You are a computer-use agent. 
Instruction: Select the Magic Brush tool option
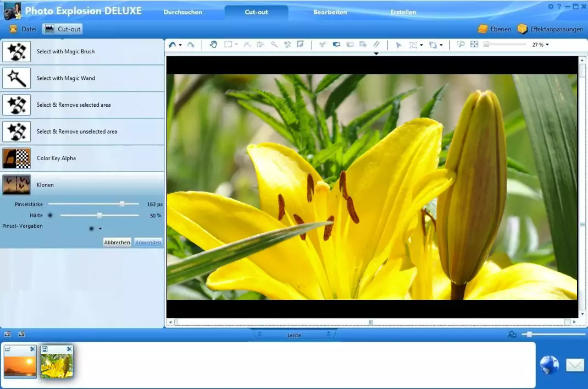coord(82,51)
